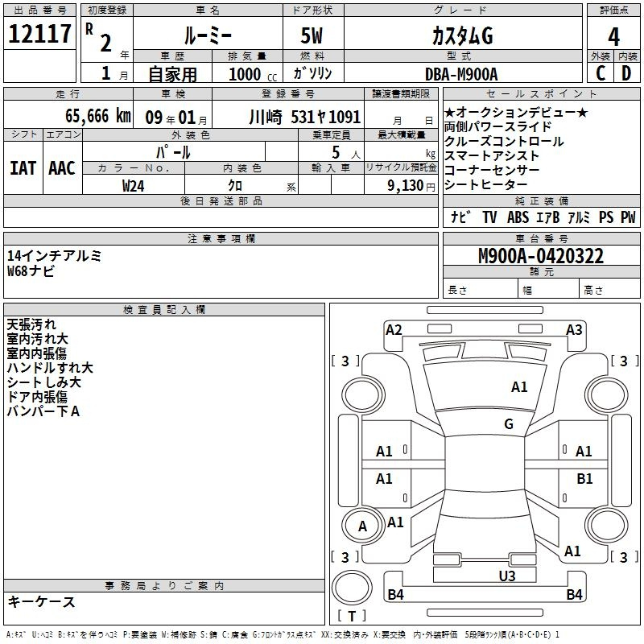
Task: Click the inspection date 09年01月
Action: point(176,118)
